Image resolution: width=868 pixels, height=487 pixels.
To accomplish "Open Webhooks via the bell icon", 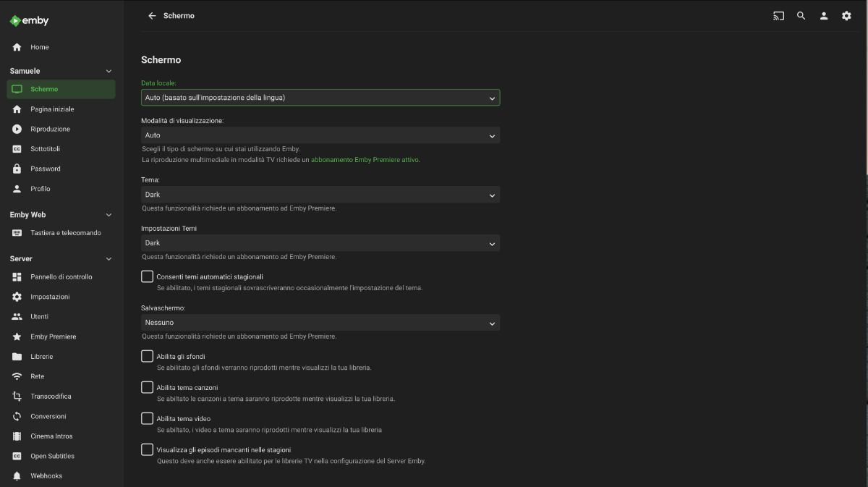I will [x=17, y=476].
